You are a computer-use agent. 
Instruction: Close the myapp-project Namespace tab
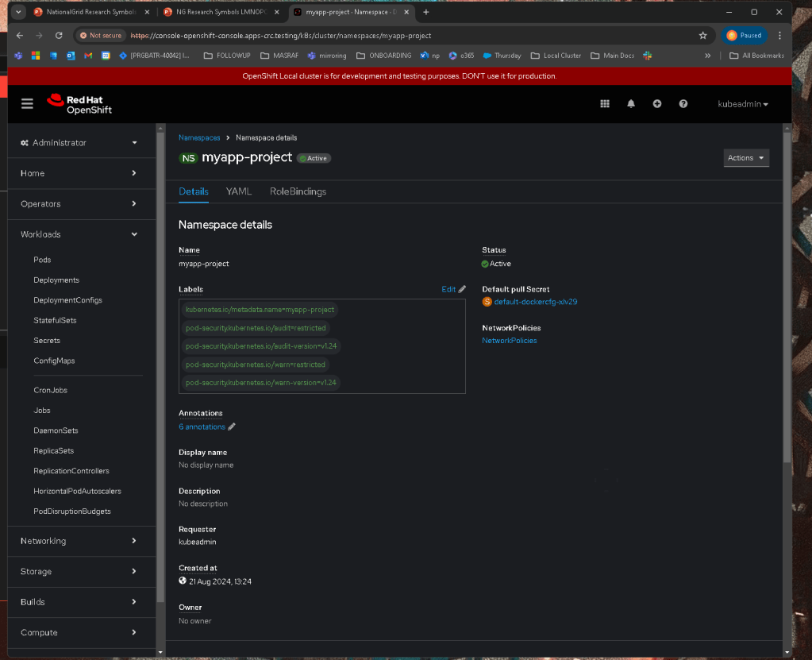(406, 12)
